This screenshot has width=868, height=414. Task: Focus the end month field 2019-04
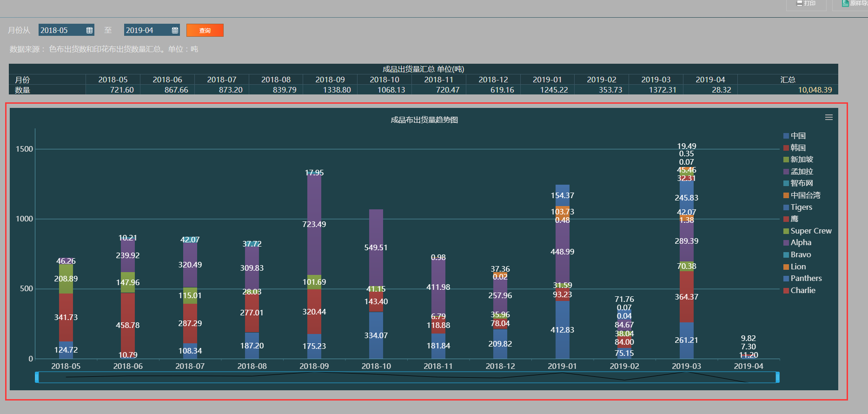152,30
